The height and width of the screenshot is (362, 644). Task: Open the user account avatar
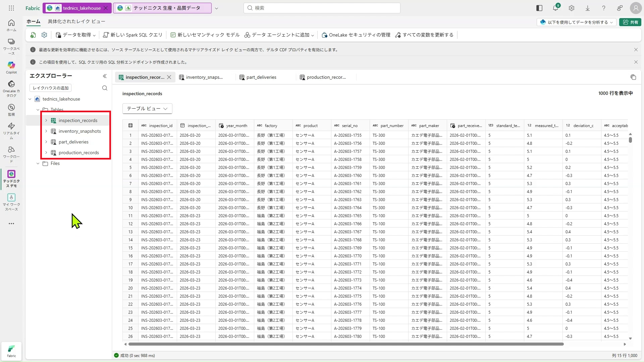click(636, 8)
